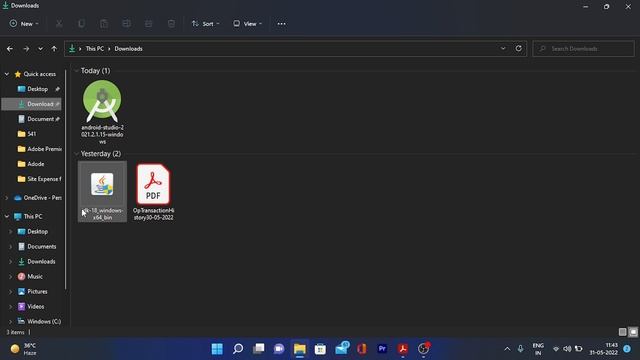Show hidden system tray icons
This screenshot has height=360, width=640.
(507, 349)
